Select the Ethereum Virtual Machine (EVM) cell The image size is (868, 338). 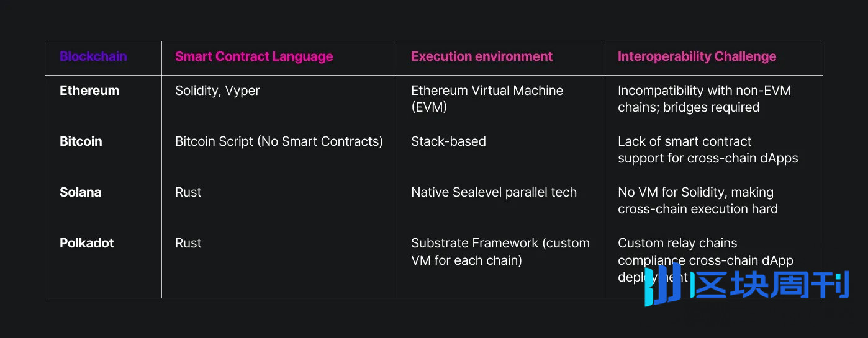click(x=487, y=99)
